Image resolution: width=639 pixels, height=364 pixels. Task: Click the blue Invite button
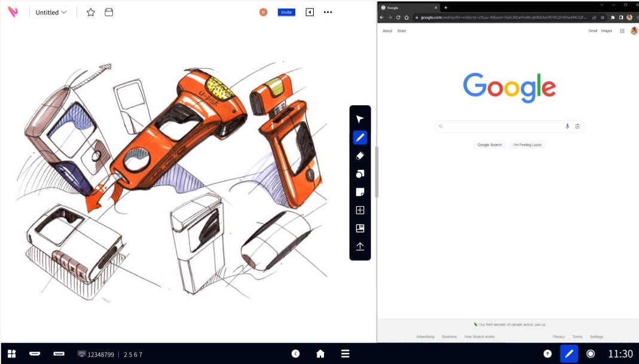point(286,12)
